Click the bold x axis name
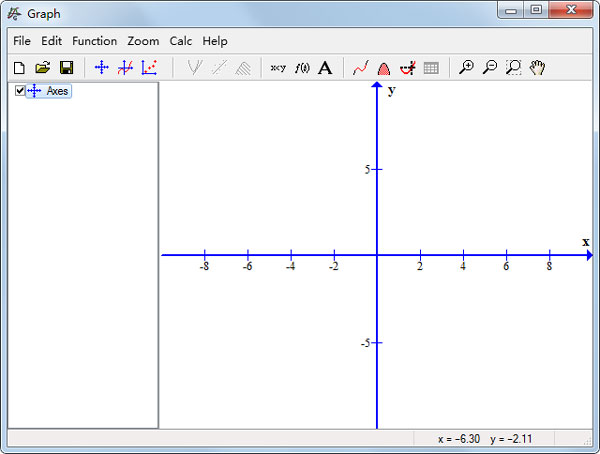Screen dimensions: 600x454 coord(585,242)
